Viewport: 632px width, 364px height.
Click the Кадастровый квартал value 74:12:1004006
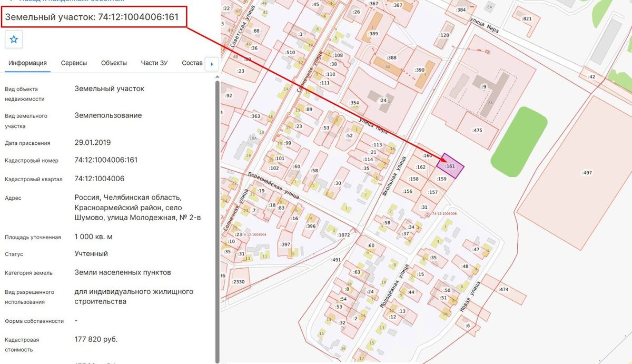[x=100, y=179]
